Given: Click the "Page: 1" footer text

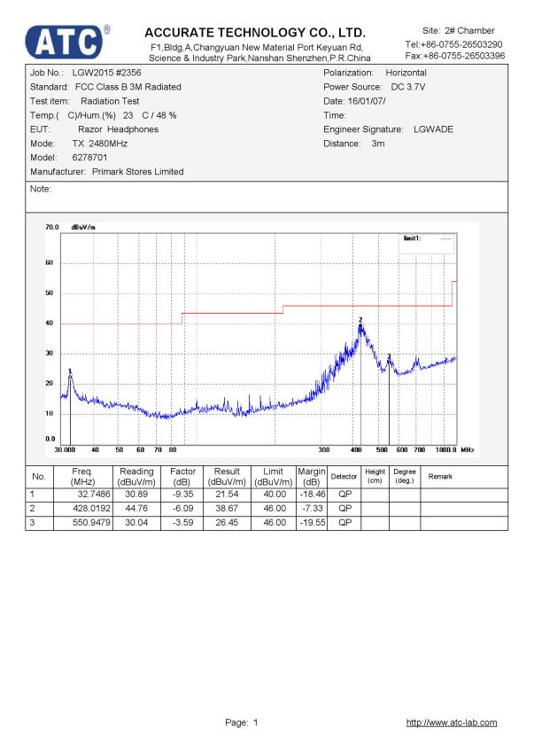Looking at the screenshot, I should [x=242, y=722].
